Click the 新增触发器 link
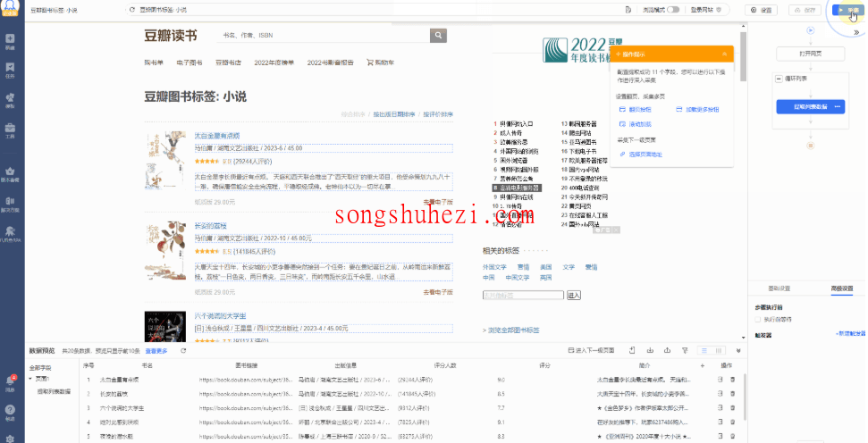Screen dimensions: 868x443 850,333
